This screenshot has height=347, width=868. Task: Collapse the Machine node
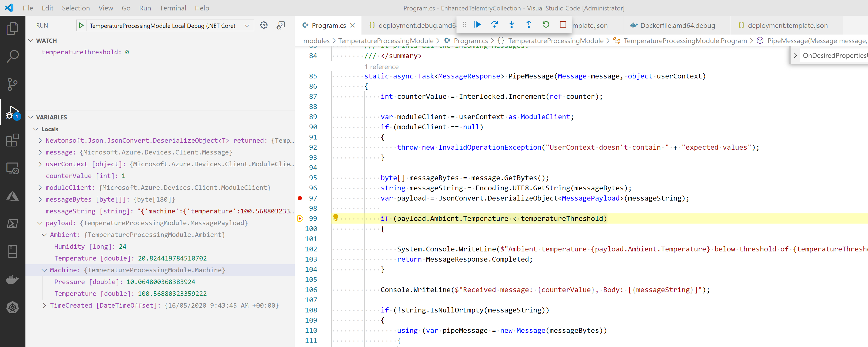click(x=44, y=270)
